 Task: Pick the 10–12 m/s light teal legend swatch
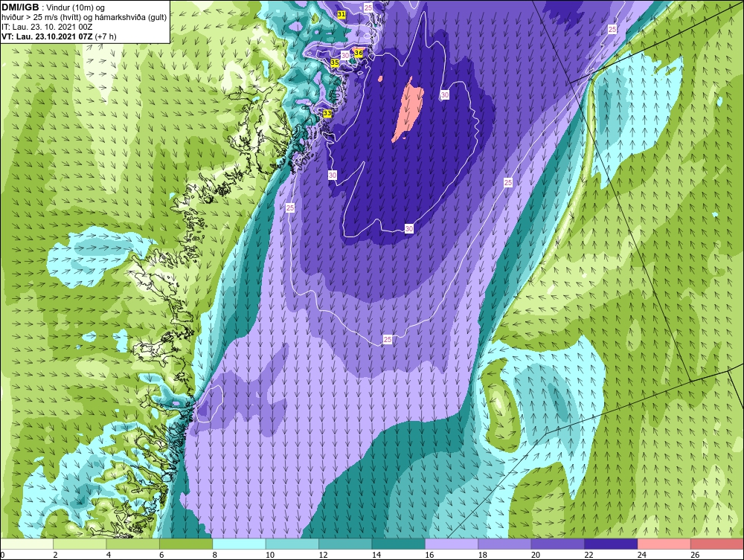(292, 544)
